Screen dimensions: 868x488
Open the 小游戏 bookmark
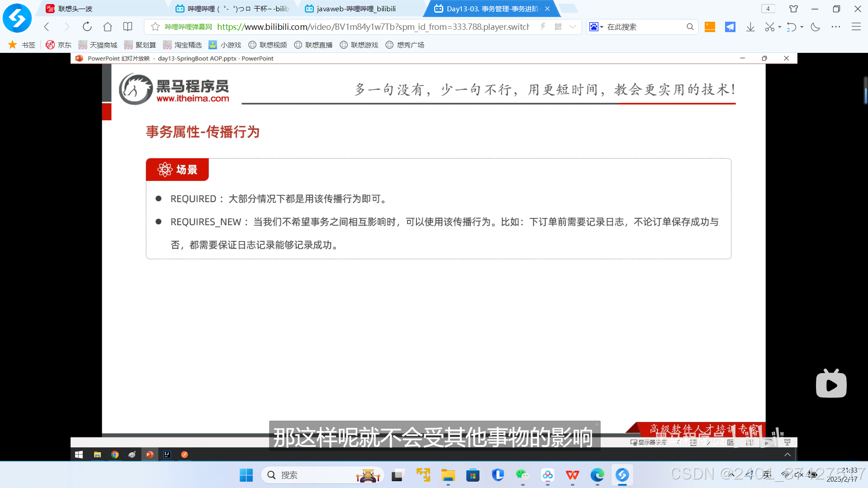[225, 45]
